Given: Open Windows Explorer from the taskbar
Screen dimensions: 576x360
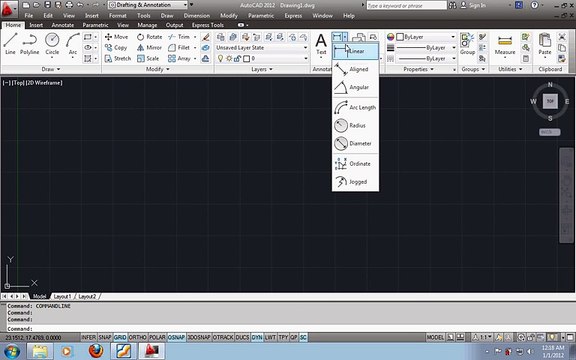Looking at the screenshot, I should [40, 351].
